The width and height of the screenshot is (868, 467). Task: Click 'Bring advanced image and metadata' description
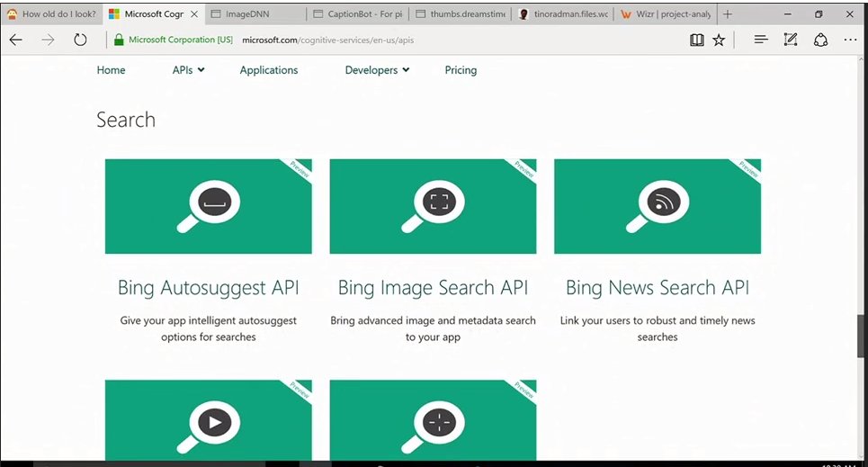(433, 328)
